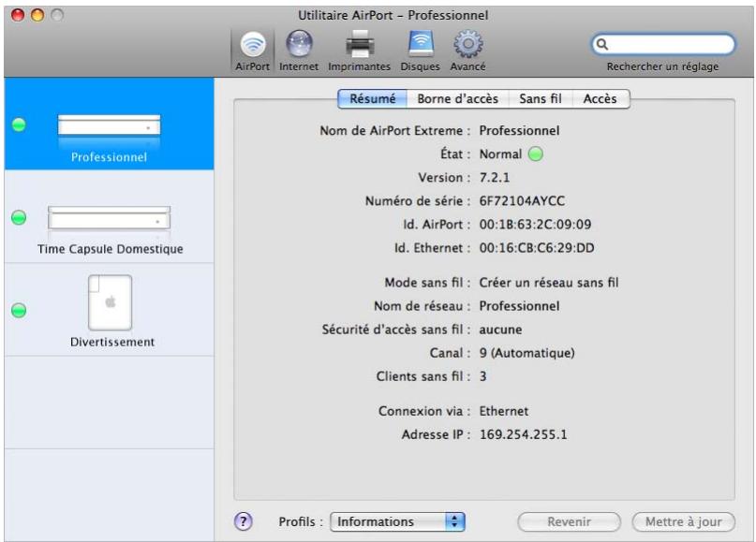
Task: Click green status dot beside Professionnel device
Action: coord(19,125)
